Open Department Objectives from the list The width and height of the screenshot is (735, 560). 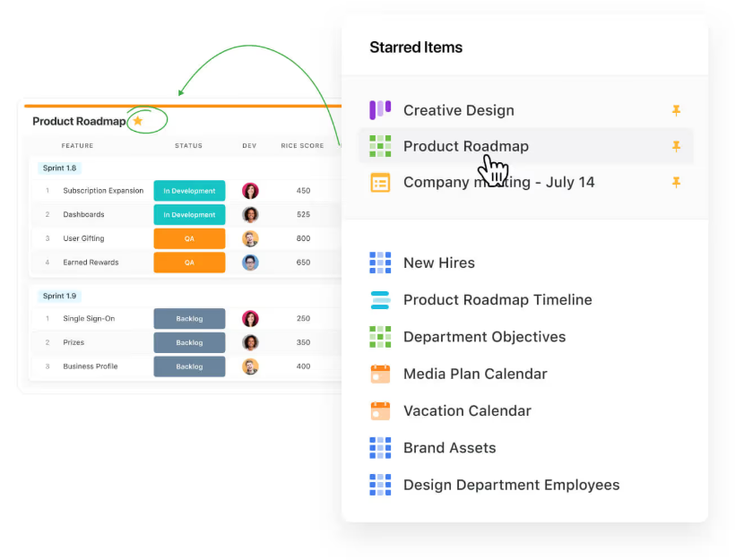pos(484,337)
